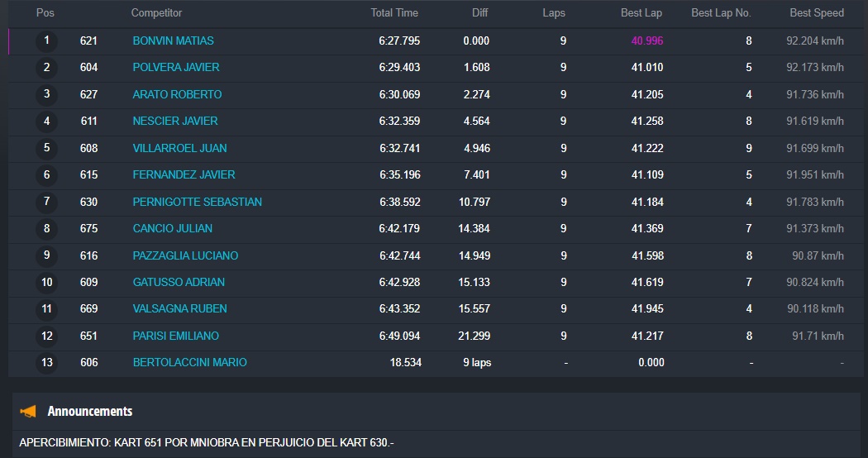Click the Best Speed column header
Screen dimensions: 868x458
pos(817,13)
